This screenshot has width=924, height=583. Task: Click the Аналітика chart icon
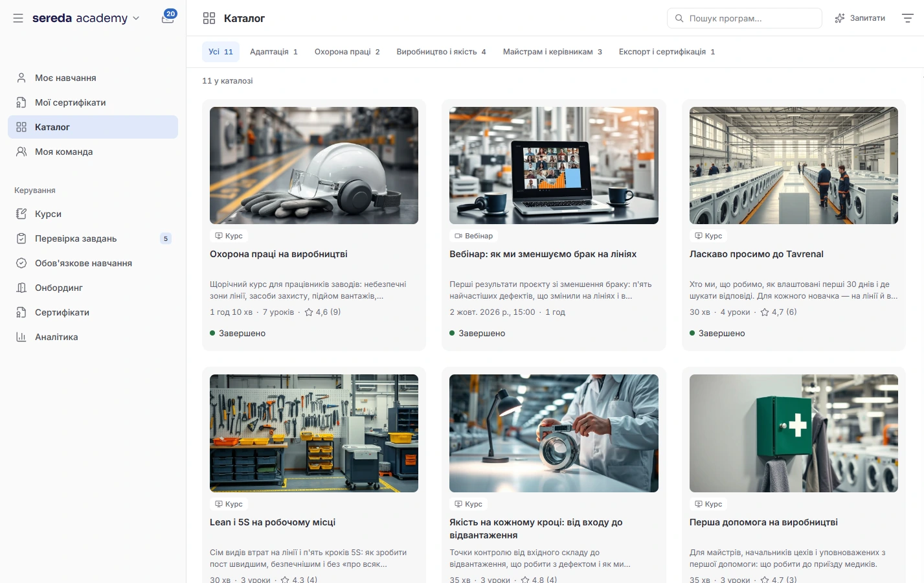[x=21, y=337]
